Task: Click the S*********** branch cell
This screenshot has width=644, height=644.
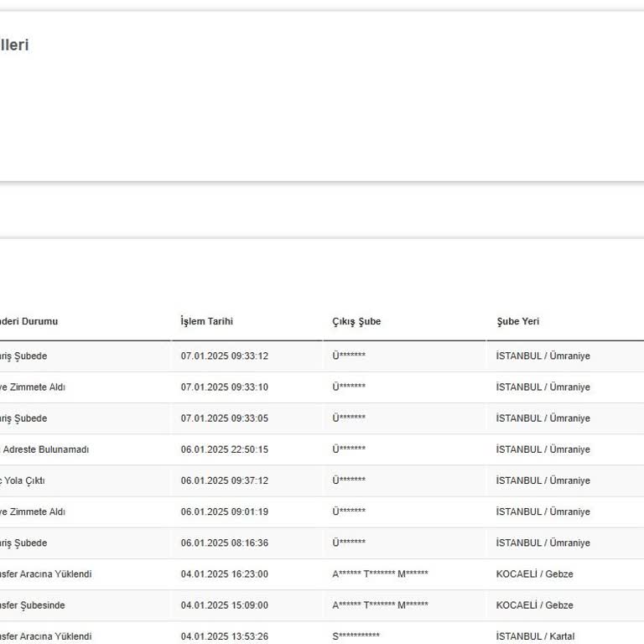Action: click(356, 636)
